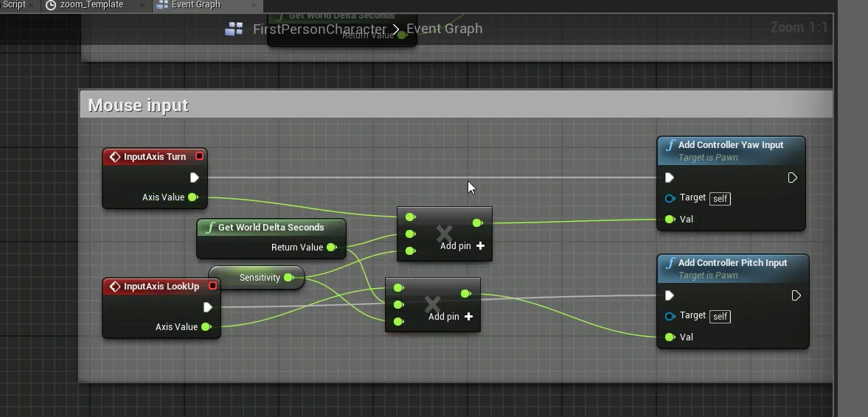Screen dimensions: 868x417
Task: Click the FirstPersonCharacter breadcrumb
Action: coord(319,29)
